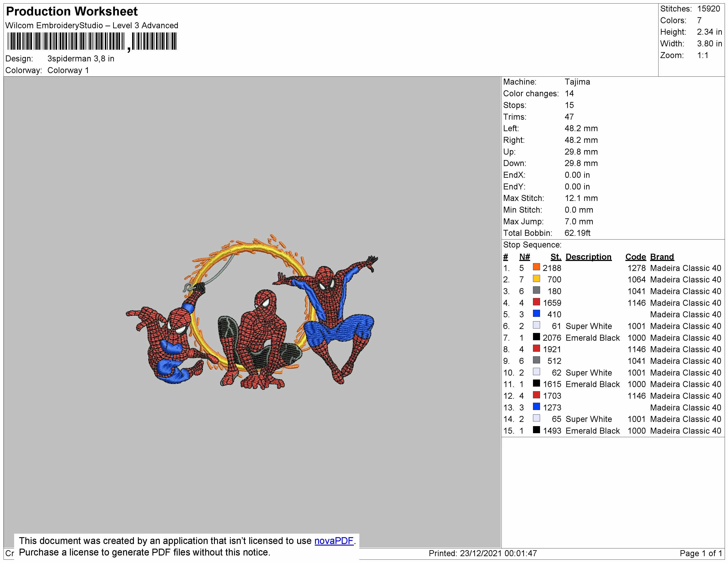Click the Zoom value 1:1
This screenshot has height=563, width=728.
(703, 55)
